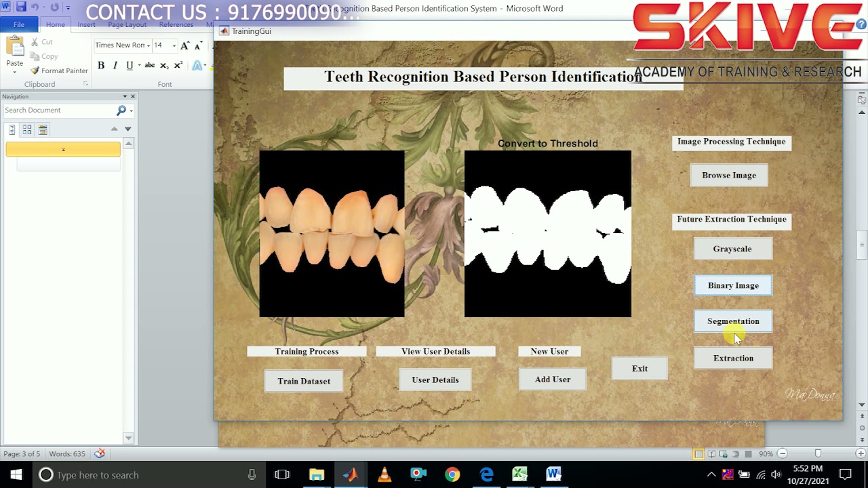Click the Extraction button
Image resolution: width=868 pixels, height=488 pixels.
click(x=733, y=358)
